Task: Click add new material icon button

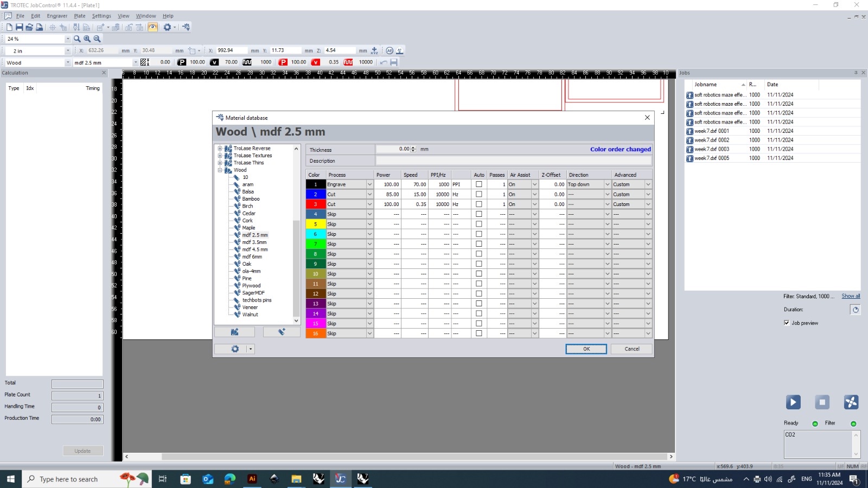Action: (x=282, y=332)
